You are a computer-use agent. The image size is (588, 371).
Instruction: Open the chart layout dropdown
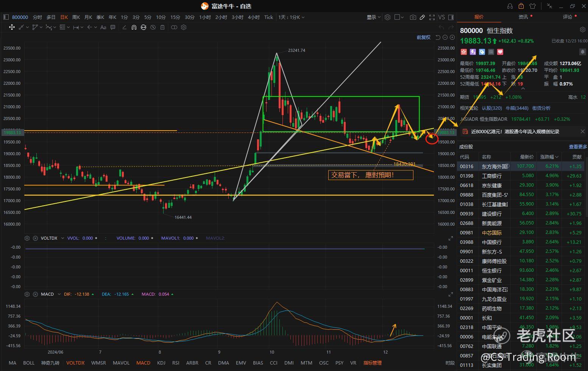coord(399,17)
